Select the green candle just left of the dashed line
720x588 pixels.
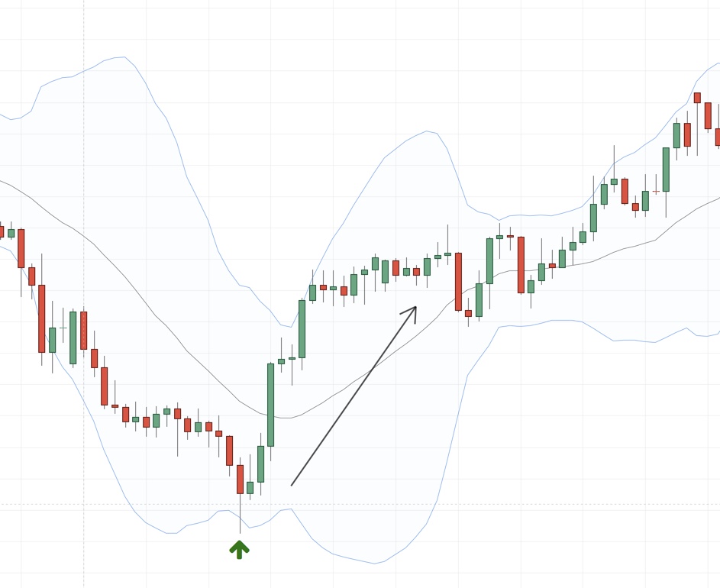coord(73,337)
